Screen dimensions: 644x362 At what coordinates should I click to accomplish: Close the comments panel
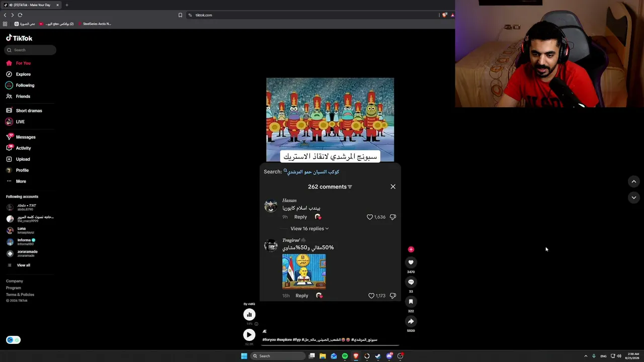pos(393,187)
